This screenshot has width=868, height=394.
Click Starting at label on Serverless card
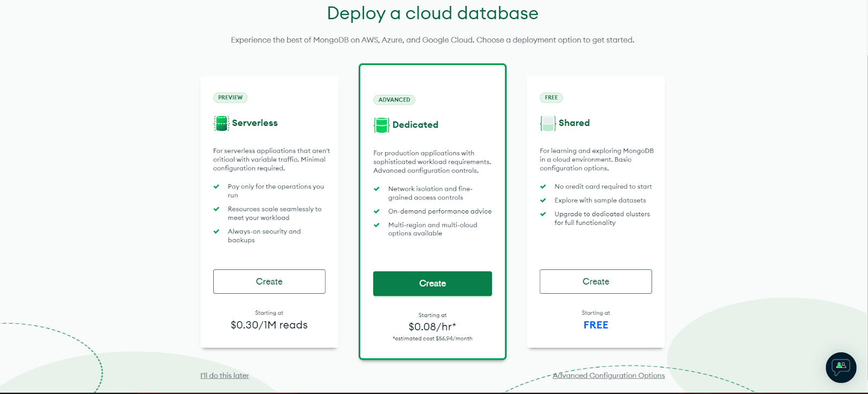[x=269, y=313]
